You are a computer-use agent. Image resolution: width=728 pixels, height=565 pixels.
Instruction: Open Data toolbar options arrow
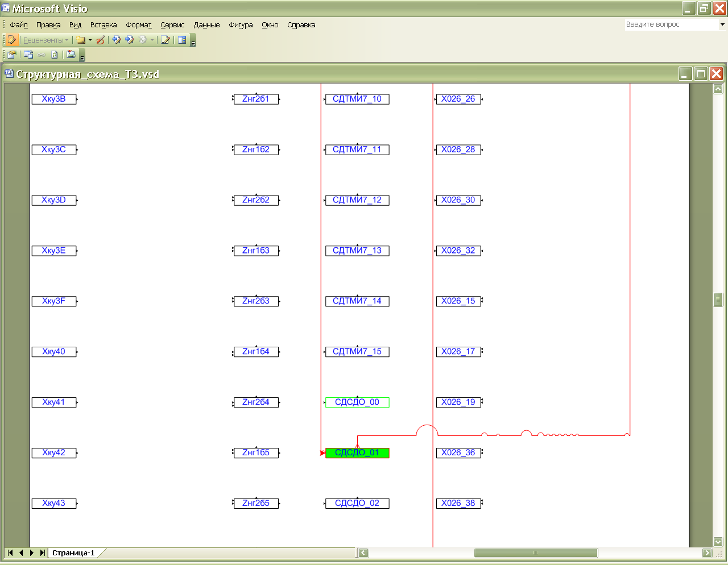pyautogui.click(x=82, y=56)
